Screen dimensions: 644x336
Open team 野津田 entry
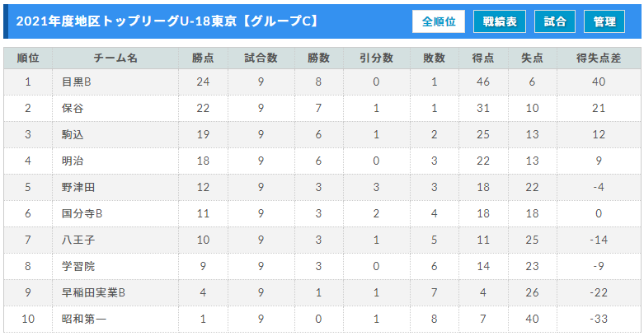click(78, 187)
